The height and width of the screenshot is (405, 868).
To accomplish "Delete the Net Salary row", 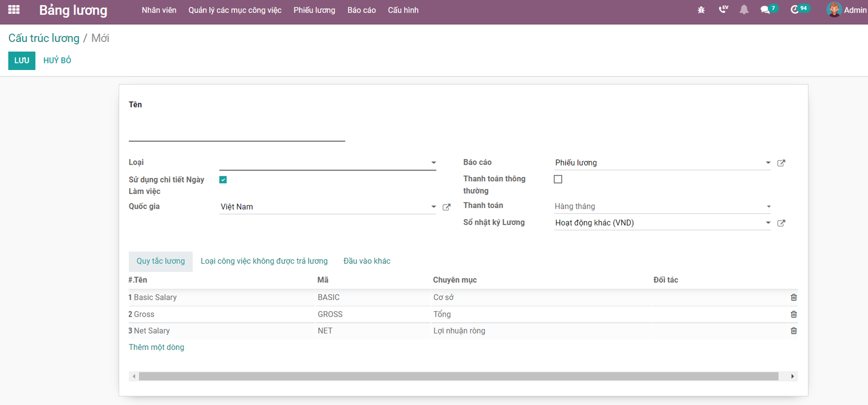I will [x=793, y=331].
